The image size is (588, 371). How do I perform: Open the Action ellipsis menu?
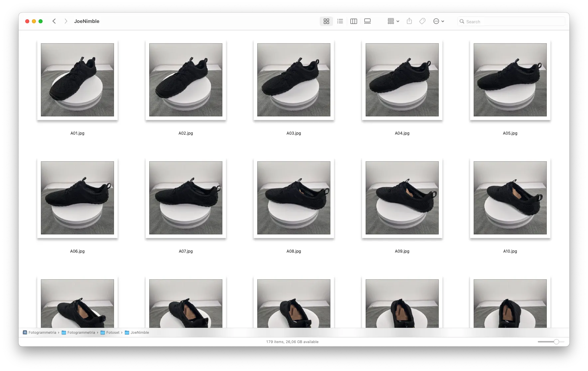click(438, 21)
